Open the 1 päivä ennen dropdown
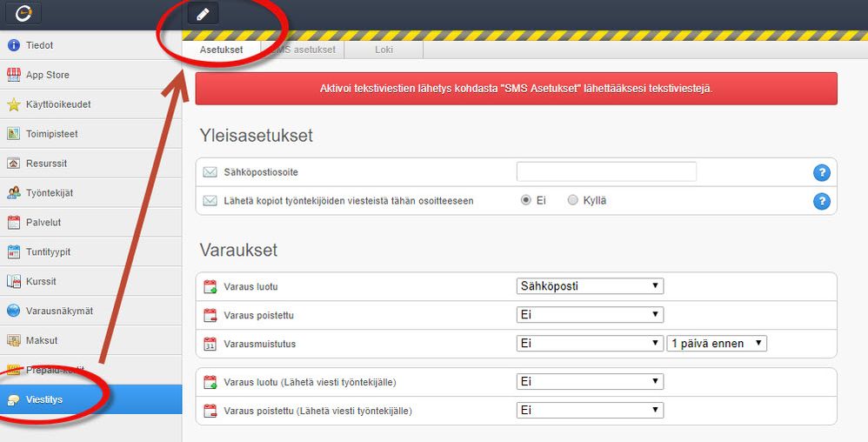The image size is (868, 442). pyautogui.click(x=717, y=344)
